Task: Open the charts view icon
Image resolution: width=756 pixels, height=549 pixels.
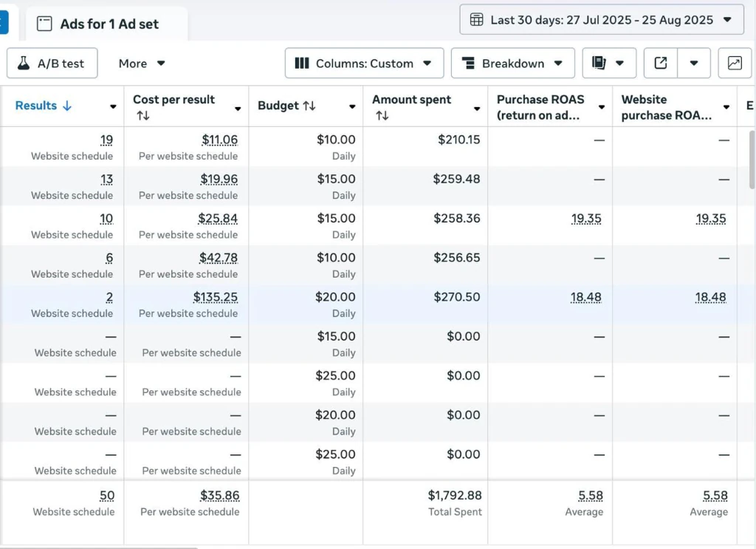Action: [735, 64]
